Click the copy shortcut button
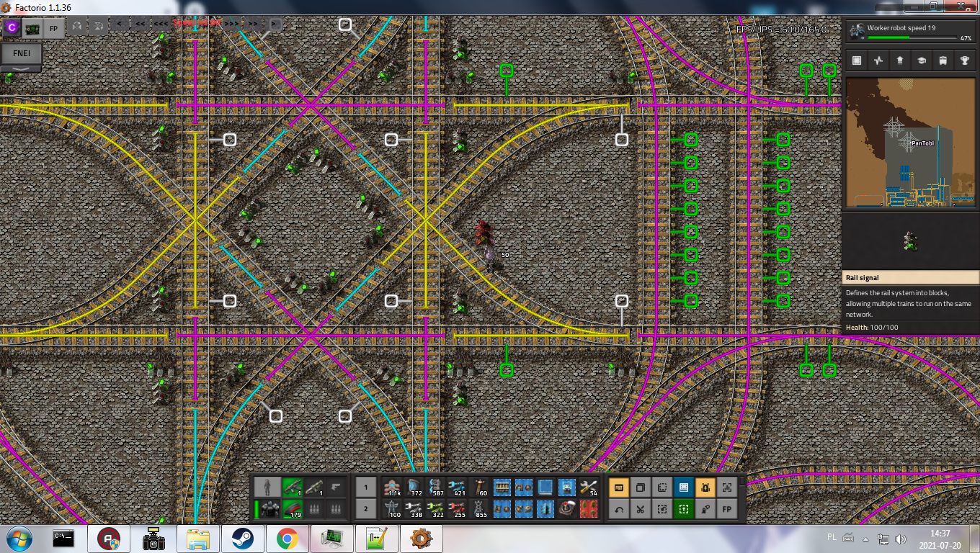The image size is (980, 553). (640, 487)
